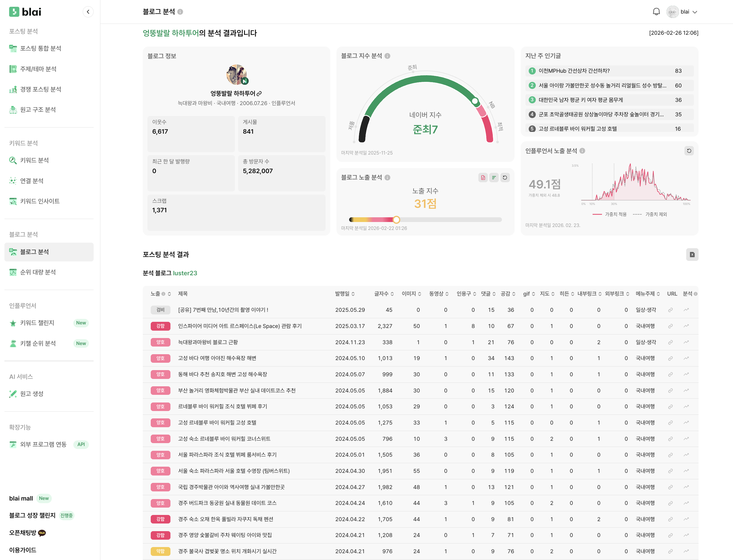Switch to 순위 대량 분석 menu
This screenshot has width=733, height=560.
38,272
